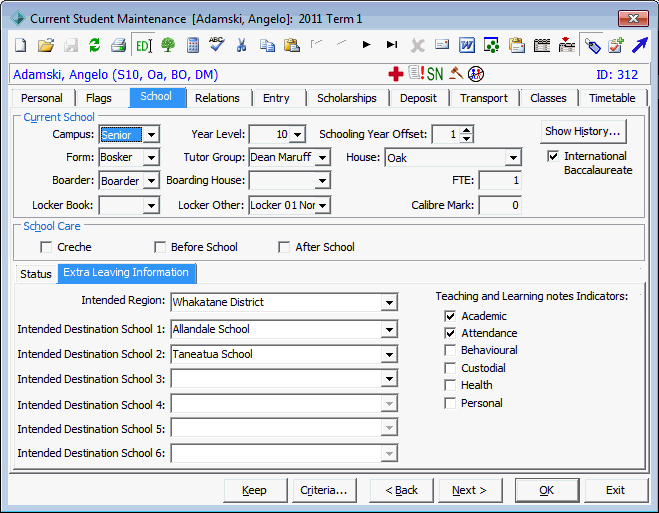Click the envelope card icon
Image resolution: width=659 pixels, height=513 pixels.
click(442, 44)
